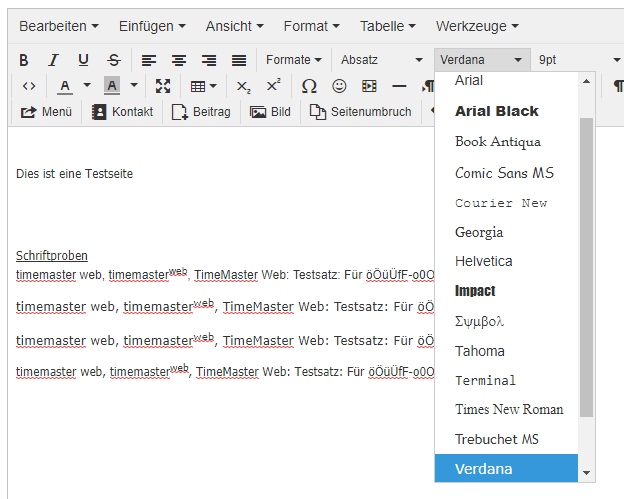Open source code view icon
Screen dimensions: 624x499
point(29,86)
